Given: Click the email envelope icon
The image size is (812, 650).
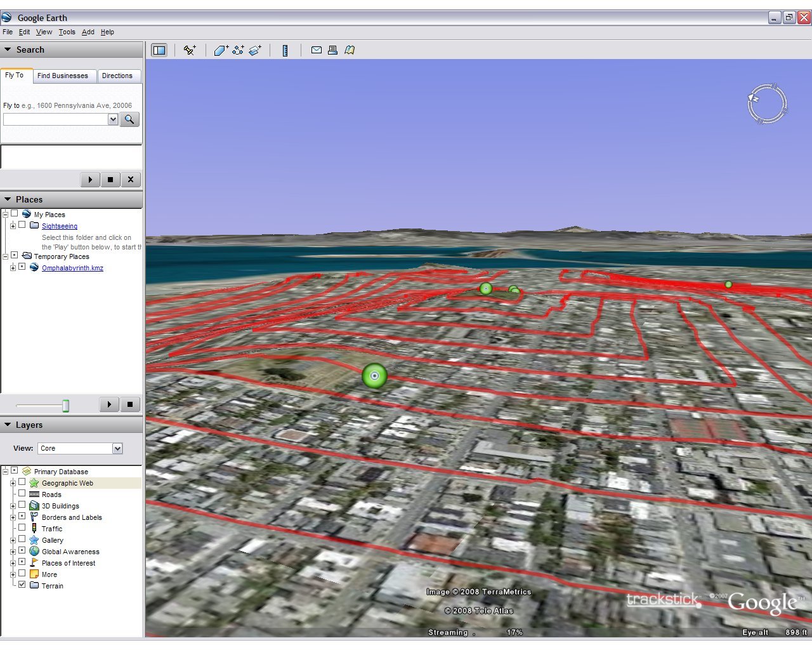Looking at the screenshot, I should tap(316, 50).
